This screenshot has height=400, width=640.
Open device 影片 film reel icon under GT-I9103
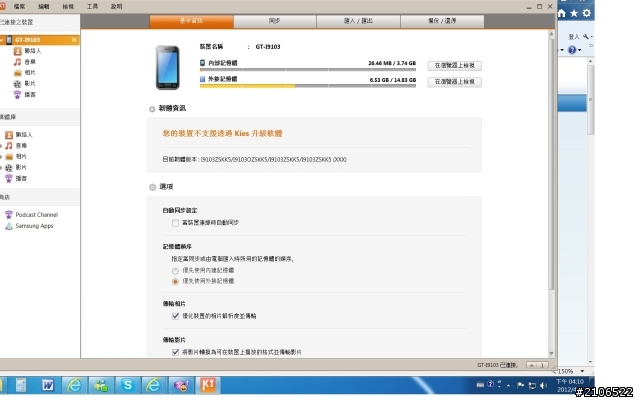pyautogui.click(x=17, y=84)
